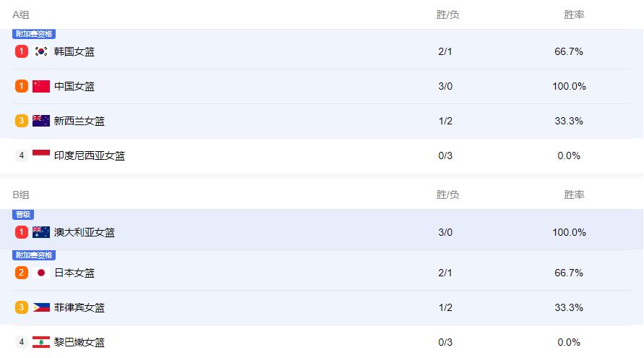Click the 附加赛资格 tag above 日本女篮
The height and width of the screenshot is (358, 644).
click(34, 255)
